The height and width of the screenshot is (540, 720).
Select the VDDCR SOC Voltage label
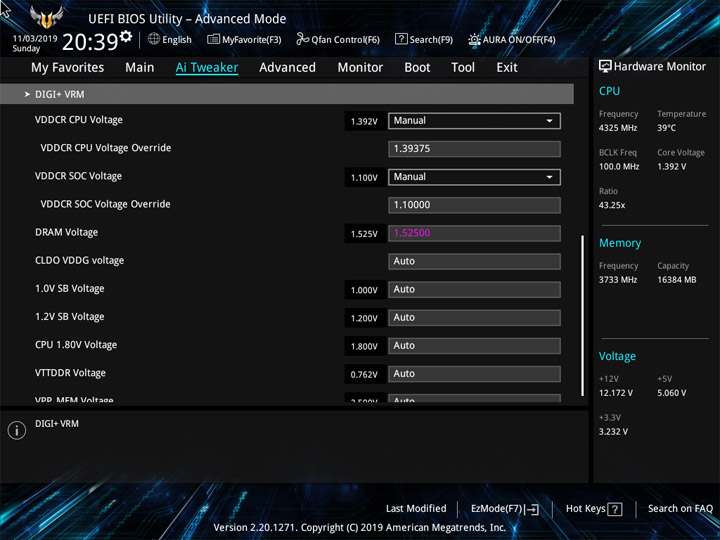click(x=79, y=176)
